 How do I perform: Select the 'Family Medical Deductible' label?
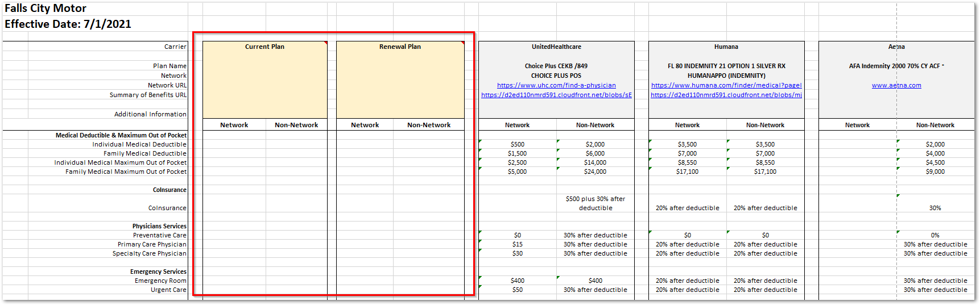coord(145,153)
